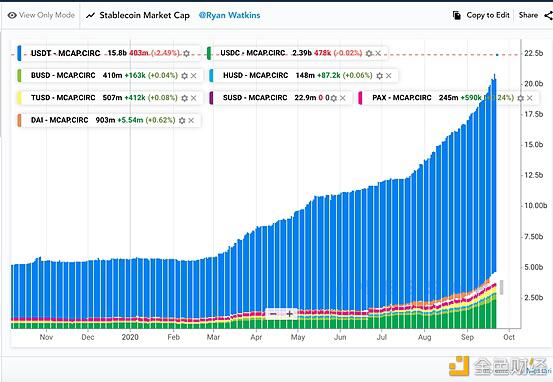Click the 10.00b y-axis label
Screen dimensions: 553x382
click(535, 206)
